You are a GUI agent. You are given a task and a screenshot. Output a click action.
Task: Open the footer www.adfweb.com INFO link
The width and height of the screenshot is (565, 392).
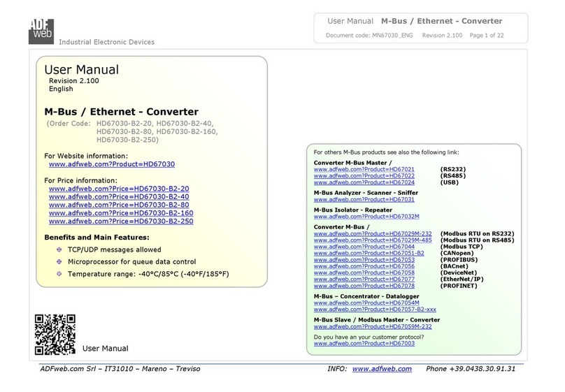tap(382, 369)
